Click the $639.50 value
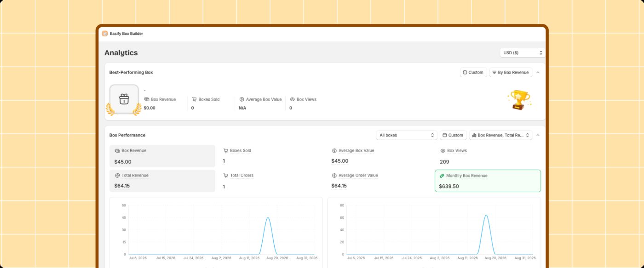644x268 pixels. click(449, 186)
